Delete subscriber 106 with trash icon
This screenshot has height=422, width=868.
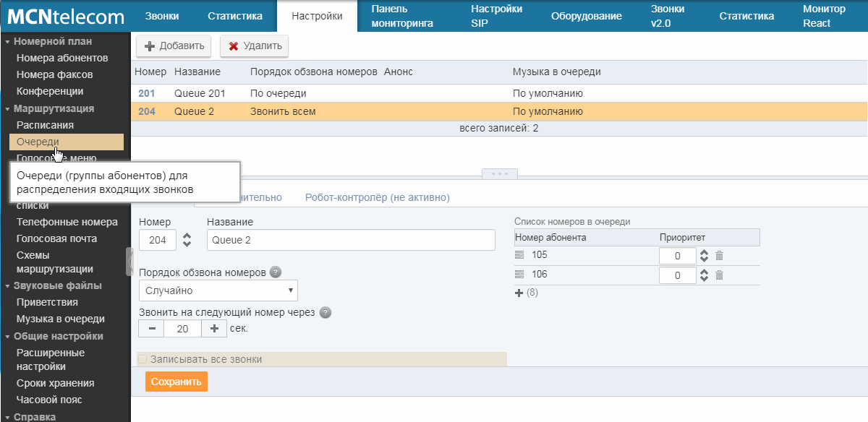pyautogui.click(x=719, y=275)
